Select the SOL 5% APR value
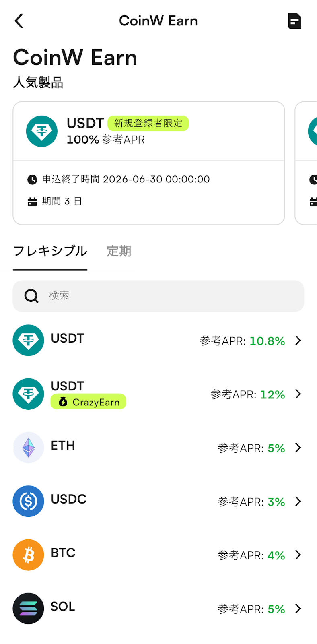Screen dimensions: 317x644 [x=276, y=609]
